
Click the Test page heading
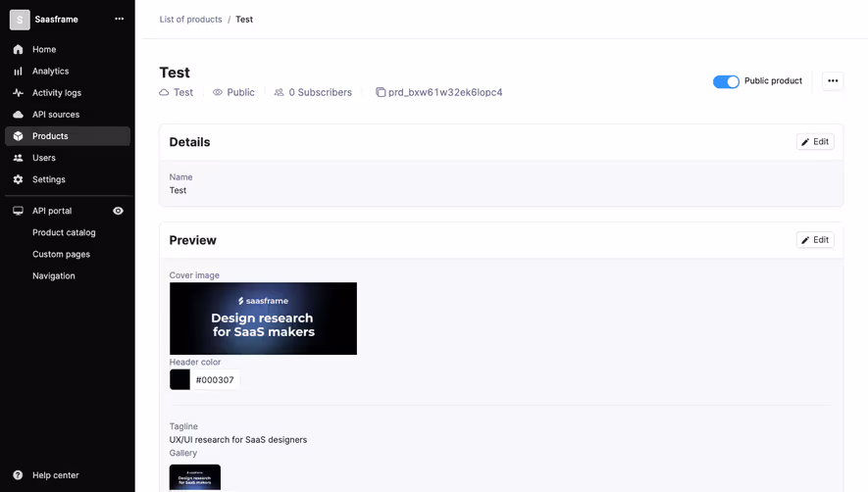click(175, 73)
